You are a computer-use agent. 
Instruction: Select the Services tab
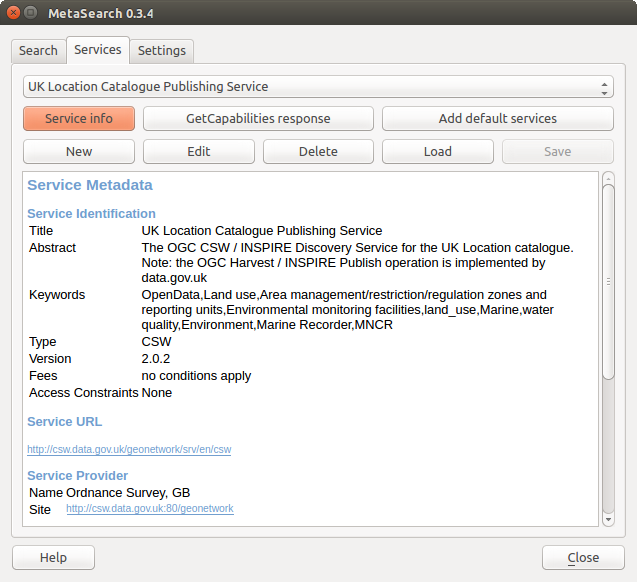click(98, 49)
